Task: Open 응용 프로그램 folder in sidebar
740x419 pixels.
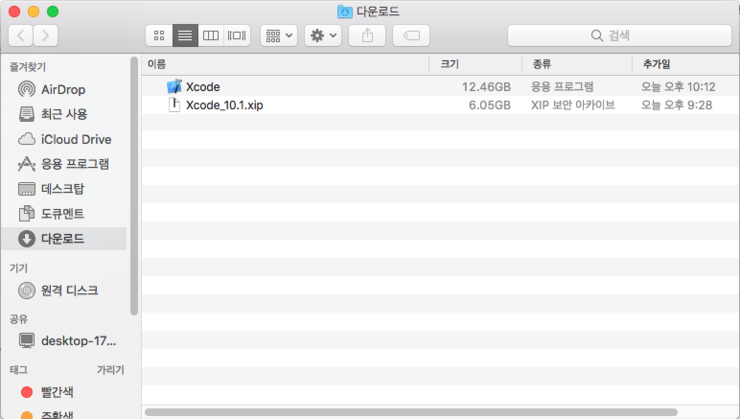Action: click(74, 164)
